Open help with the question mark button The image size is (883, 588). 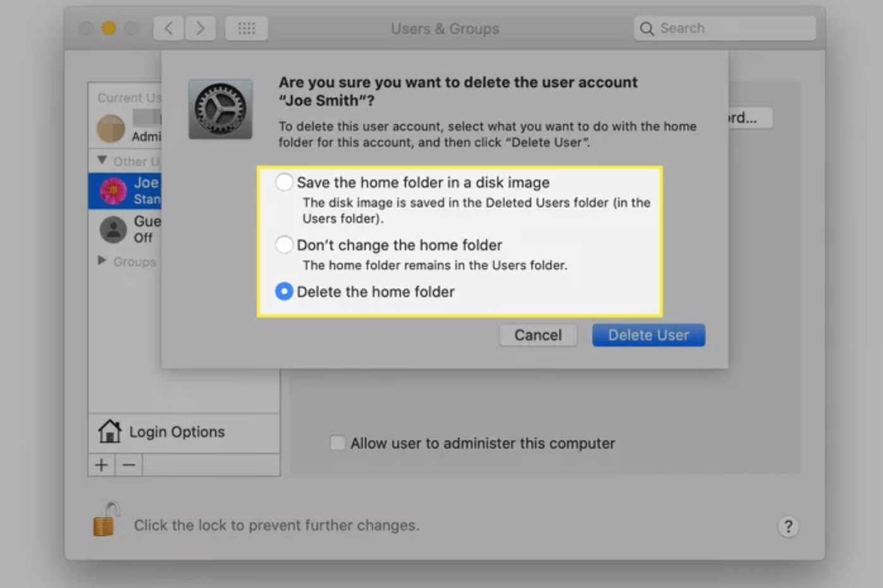click(788, 526)
